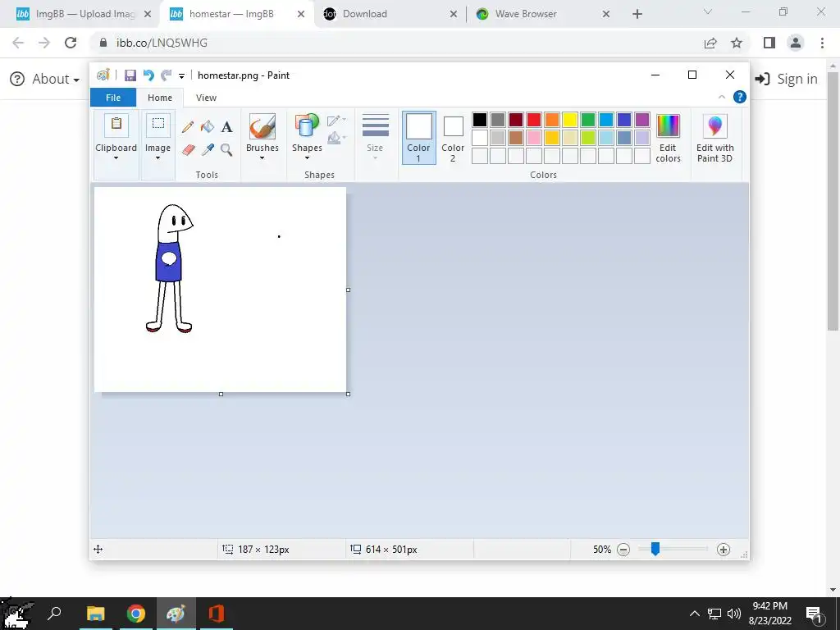
Task: Select the Text tool (A icon)
Action: (226, 127)
